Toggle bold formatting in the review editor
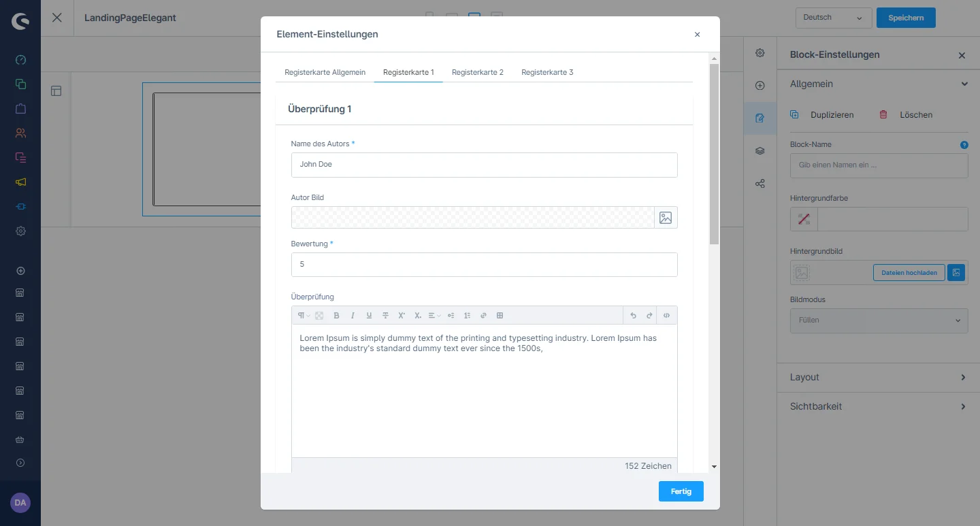Screen dimensions: 980x526 [336, 316]
